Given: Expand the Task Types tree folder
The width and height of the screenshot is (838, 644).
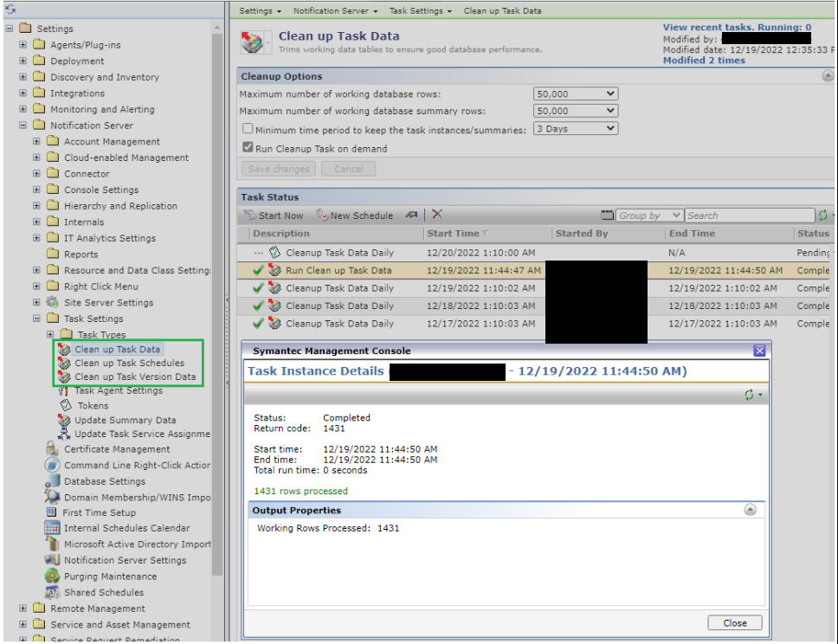Looking at the screenshot, I should point(50,335).
